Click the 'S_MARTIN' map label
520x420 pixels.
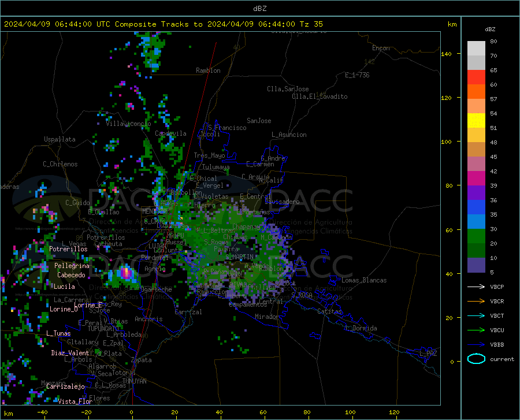[x=239, y=257]
